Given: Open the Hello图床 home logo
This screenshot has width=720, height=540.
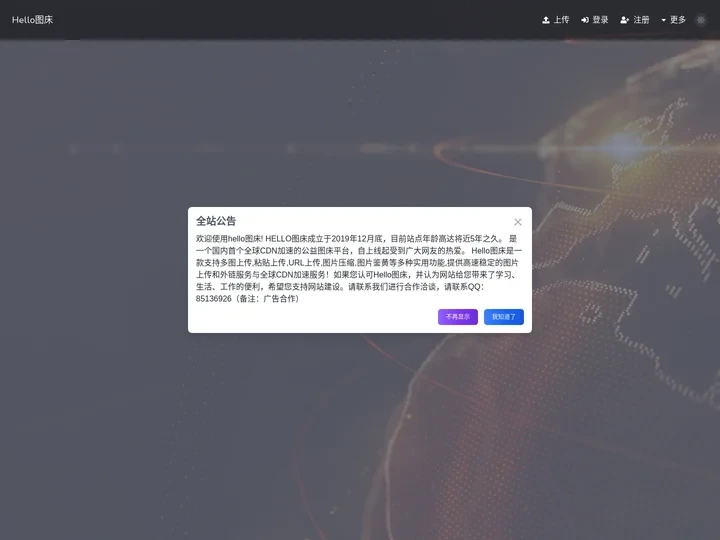Looking at the screenshot, I should [x=33, y=20].
